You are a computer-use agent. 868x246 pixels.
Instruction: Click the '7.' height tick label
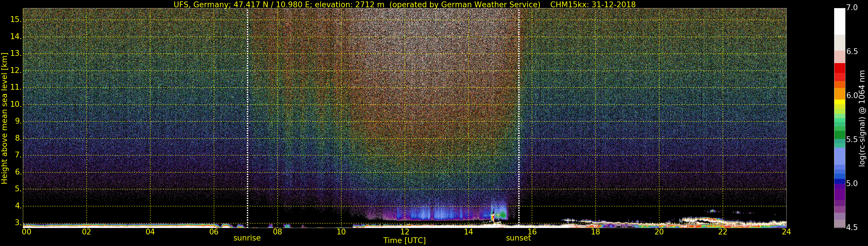click(x=18, y=155)
